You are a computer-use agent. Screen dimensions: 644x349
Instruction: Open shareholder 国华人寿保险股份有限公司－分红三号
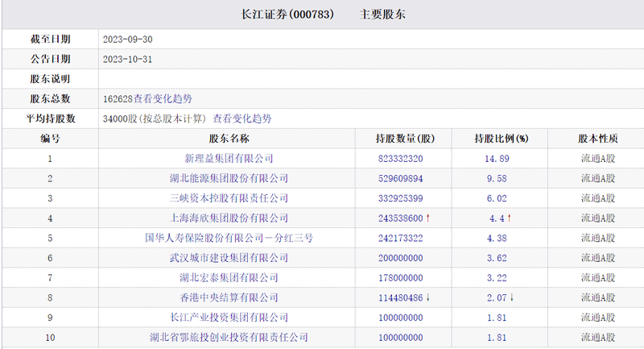click(229, 238)
